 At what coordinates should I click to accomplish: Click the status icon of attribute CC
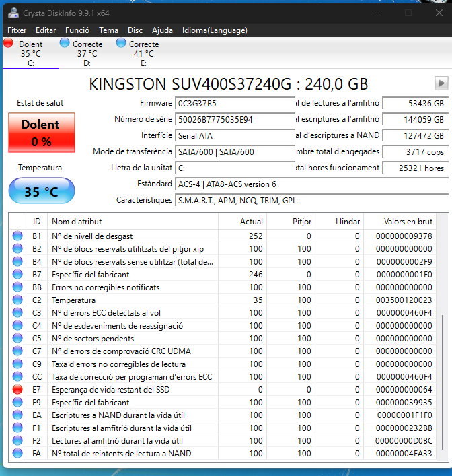point(17,376)
